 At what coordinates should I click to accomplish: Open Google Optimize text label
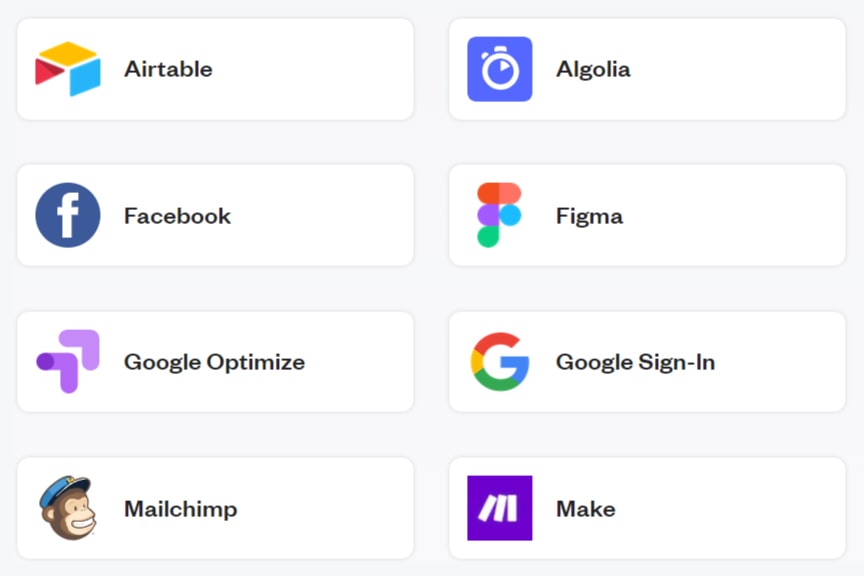(214, 362)
